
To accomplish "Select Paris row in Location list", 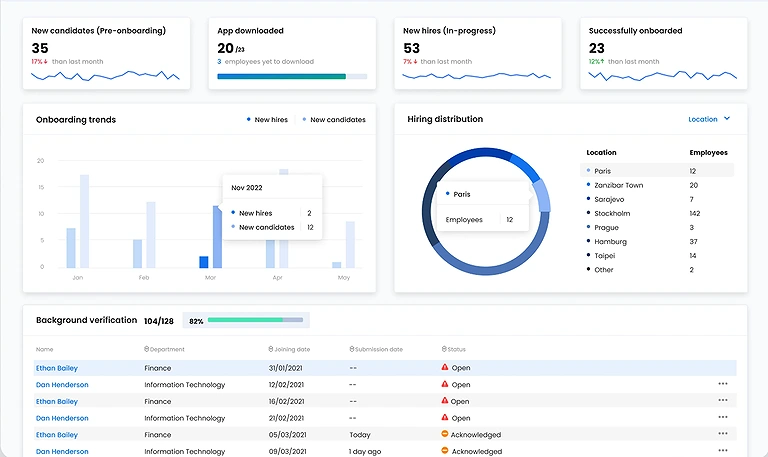I will [657, 170].
